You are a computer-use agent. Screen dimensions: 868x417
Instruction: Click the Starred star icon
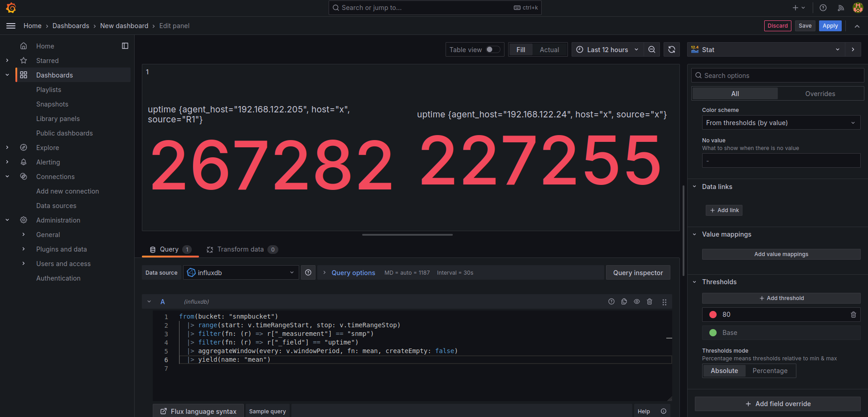(x=24, y=60)
